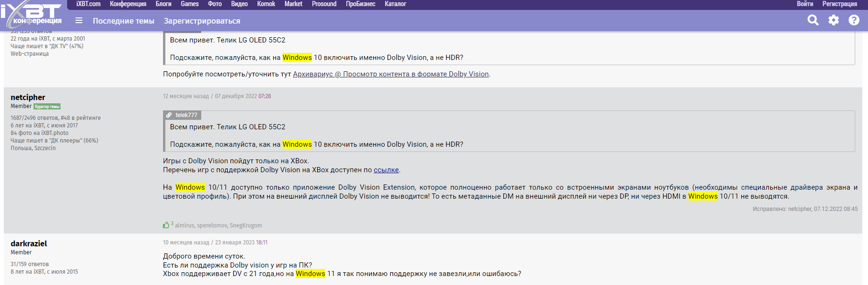Click the text Доброго времени суток.
Viewport: 868px width, 285px height.
click(204, 256)
